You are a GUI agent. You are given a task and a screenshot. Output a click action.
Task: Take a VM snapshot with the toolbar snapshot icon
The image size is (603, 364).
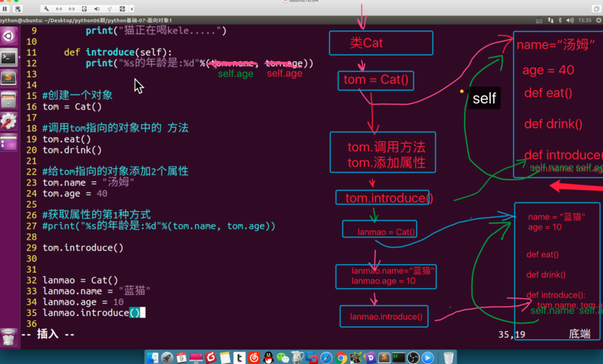click(x=17, y=9)
